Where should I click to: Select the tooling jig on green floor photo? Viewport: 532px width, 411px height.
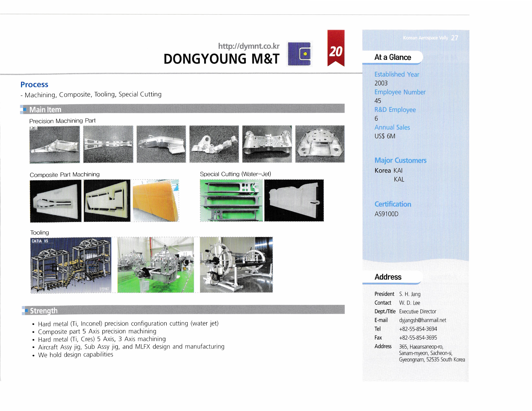tap(155, 265)
